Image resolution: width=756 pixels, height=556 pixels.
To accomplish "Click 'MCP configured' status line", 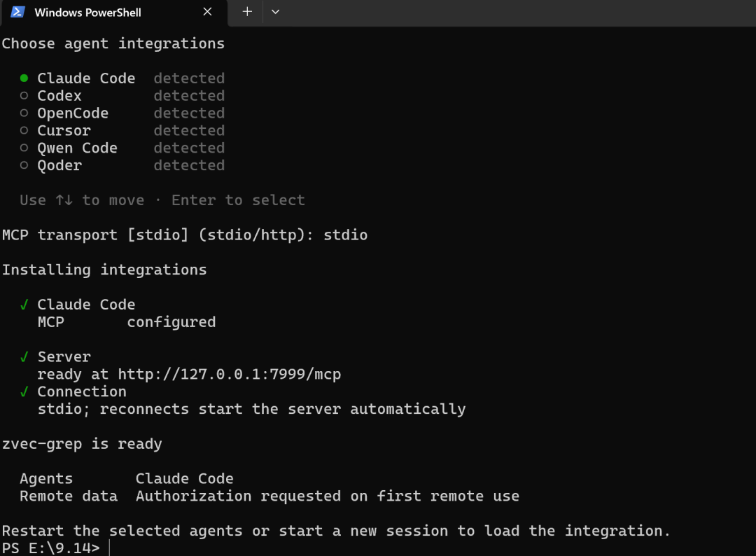I will click(127, 321).
